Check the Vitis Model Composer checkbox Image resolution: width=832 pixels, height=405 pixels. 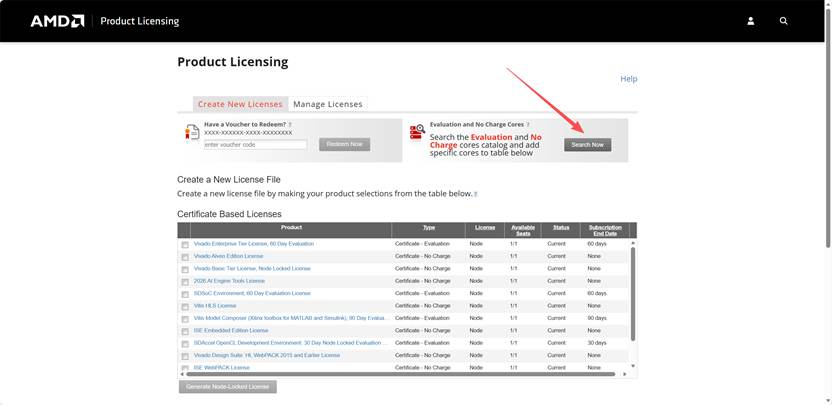click(185, 319)
